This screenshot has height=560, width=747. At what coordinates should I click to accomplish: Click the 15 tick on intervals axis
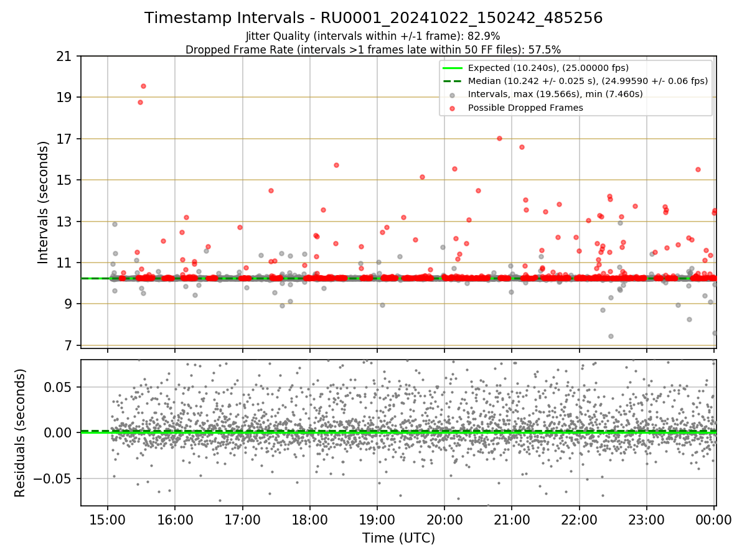pos(66,180)
